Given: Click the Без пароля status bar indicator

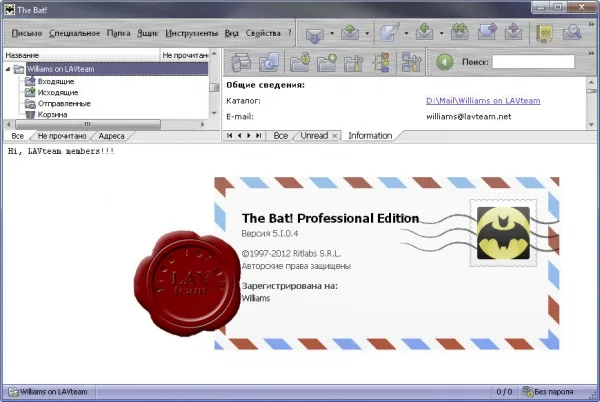Looking at the screenshot, I should coord(548,392).
